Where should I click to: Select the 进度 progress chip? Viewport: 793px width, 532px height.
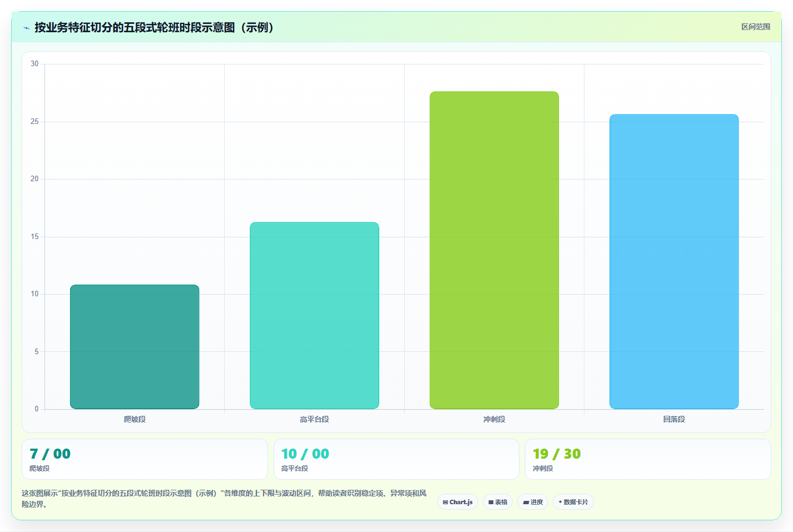[x=533, y=502]
